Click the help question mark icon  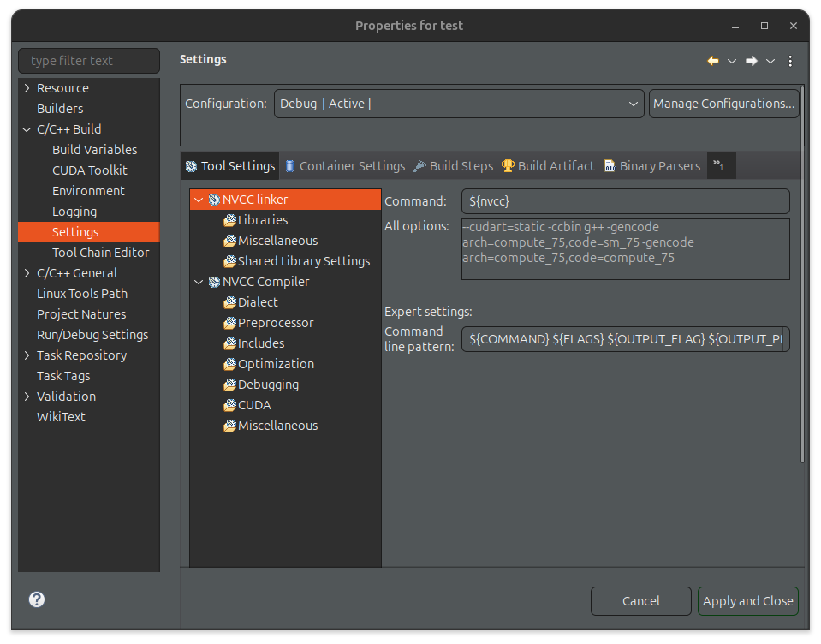37,599
